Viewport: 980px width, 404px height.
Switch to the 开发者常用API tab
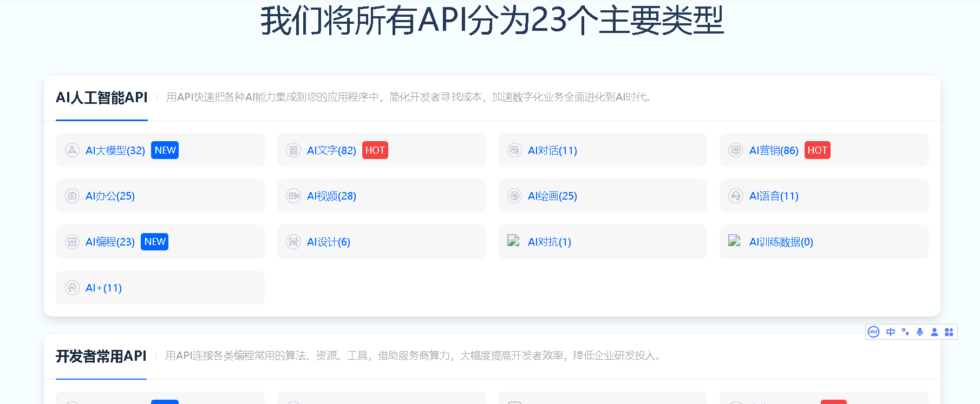(x=101, y=356)
